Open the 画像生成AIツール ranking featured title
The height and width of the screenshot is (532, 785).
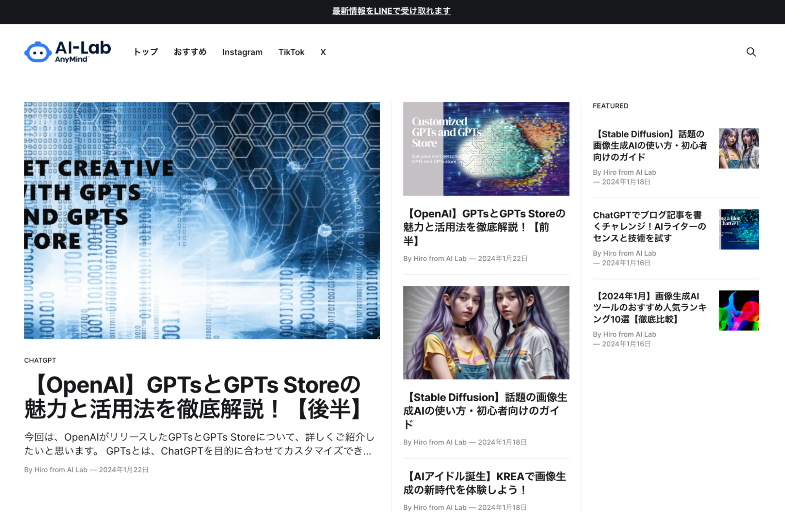point(650,307)
